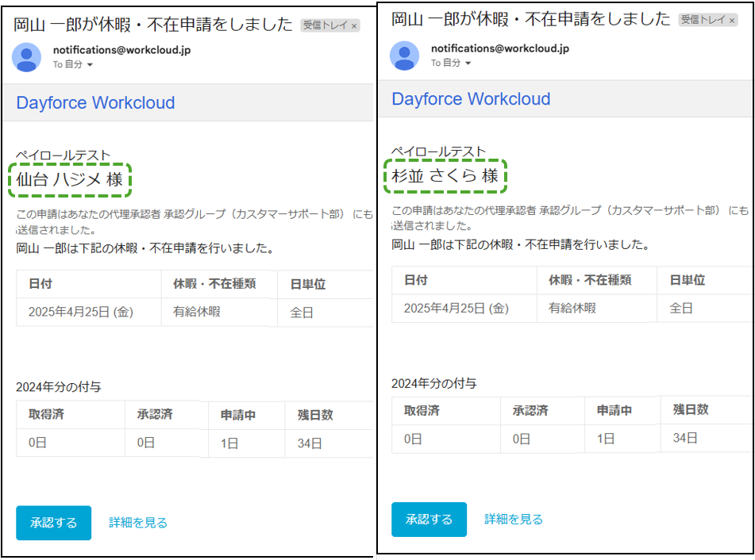Click sender avatar in 仙台 ハジメ email
The height and width of the screenshot is (560, 755).
coord(28,57)
